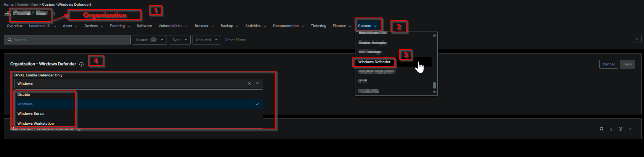
Task: Open the Backup tab menu
Action: coord(230,26)
